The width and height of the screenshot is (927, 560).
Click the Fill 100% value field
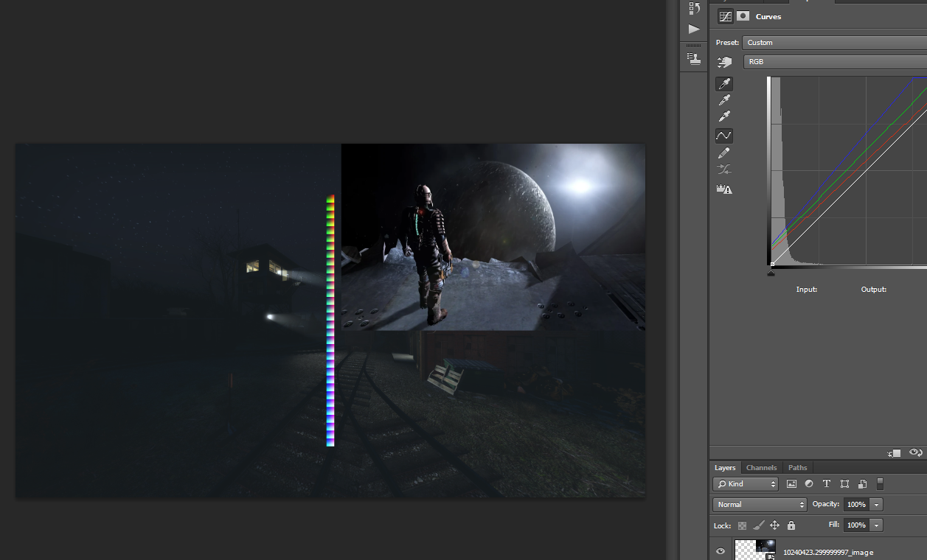pyautogui.click(x=855, y=525)
